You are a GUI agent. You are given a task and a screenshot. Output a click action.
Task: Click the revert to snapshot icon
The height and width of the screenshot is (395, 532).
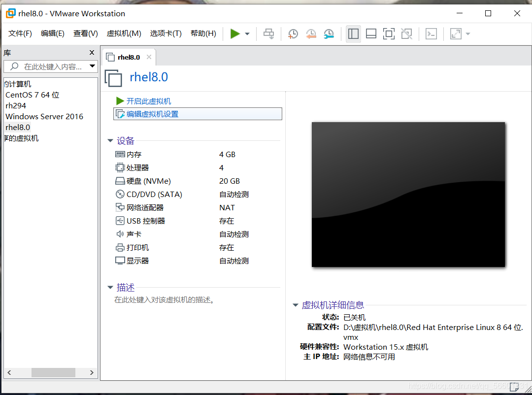tap(311, 33)
